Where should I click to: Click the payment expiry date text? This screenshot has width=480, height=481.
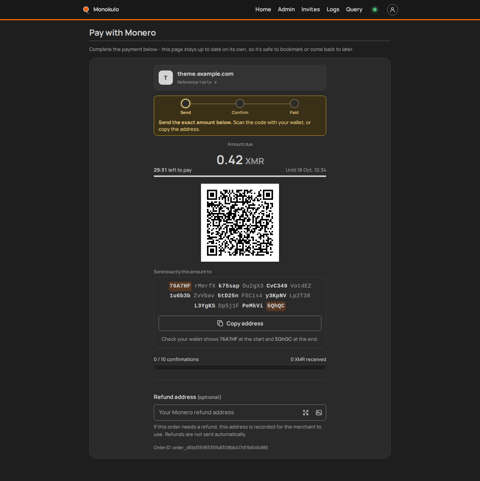[306, 170]
